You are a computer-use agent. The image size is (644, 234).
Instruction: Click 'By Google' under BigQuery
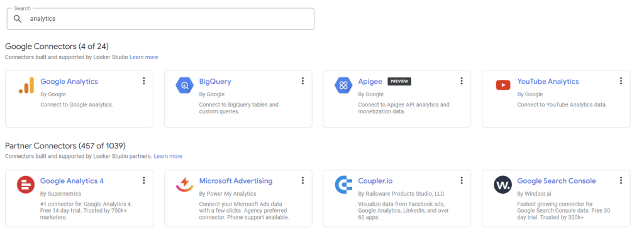click(212, 94)
